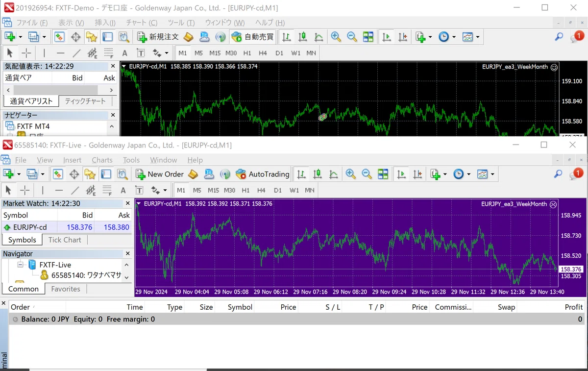
Task: Click the EURJPY-cd row in Market Watch
Action: pos(67,227)
